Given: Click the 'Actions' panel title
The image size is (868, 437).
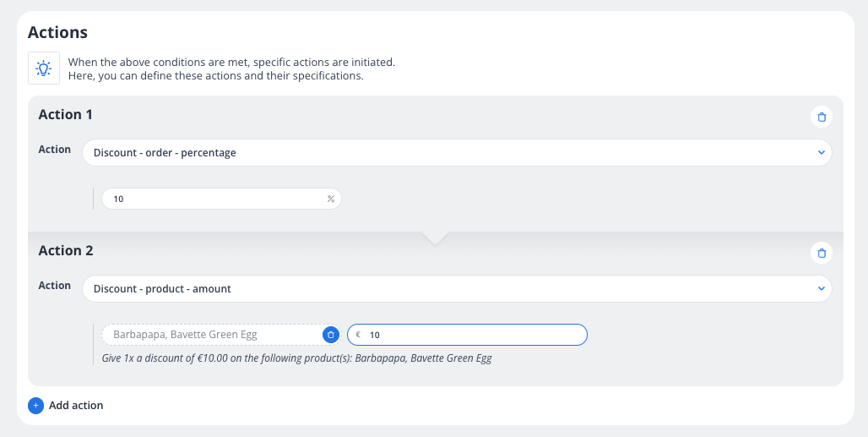Looking at the screenshot, I should 58,33.
